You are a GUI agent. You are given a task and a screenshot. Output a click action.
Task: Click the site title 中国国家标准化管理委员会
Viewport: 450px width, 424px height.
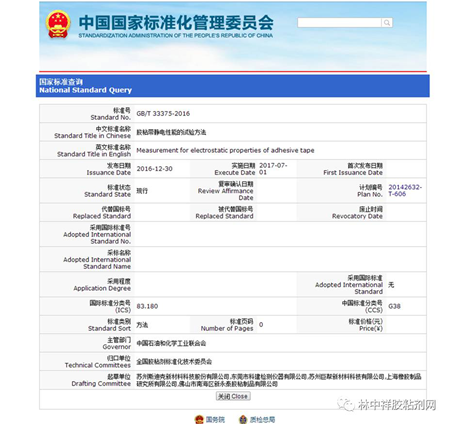(176, 23)
